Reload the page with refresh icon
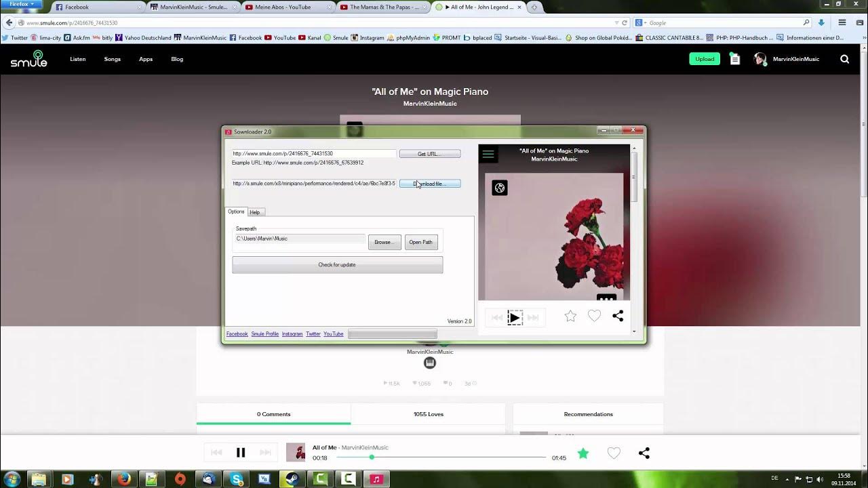868x488 pixels. (625, 22)
